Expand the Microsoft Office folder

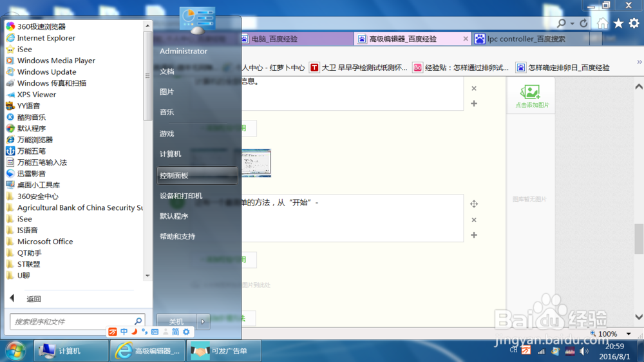pos(39,242)
